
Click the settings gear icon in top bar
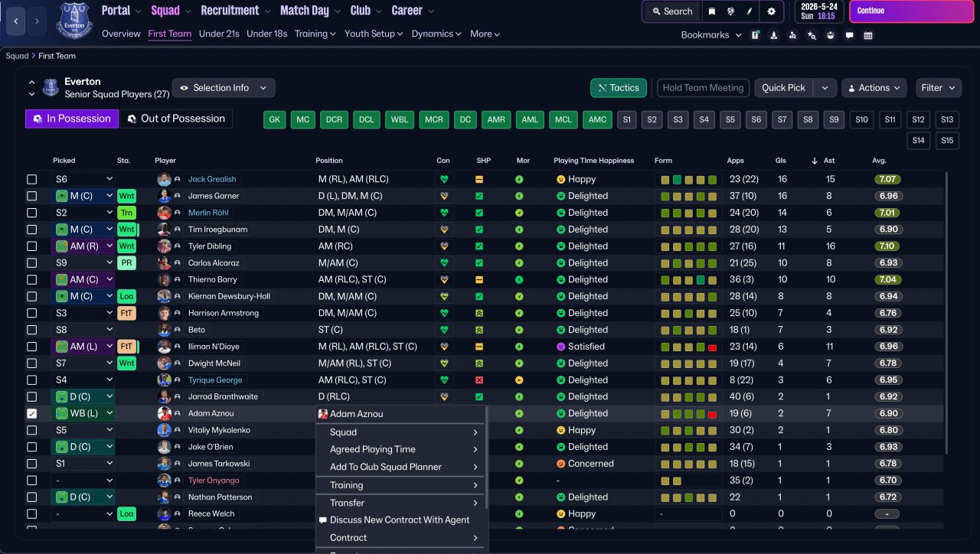pos(771,11)
